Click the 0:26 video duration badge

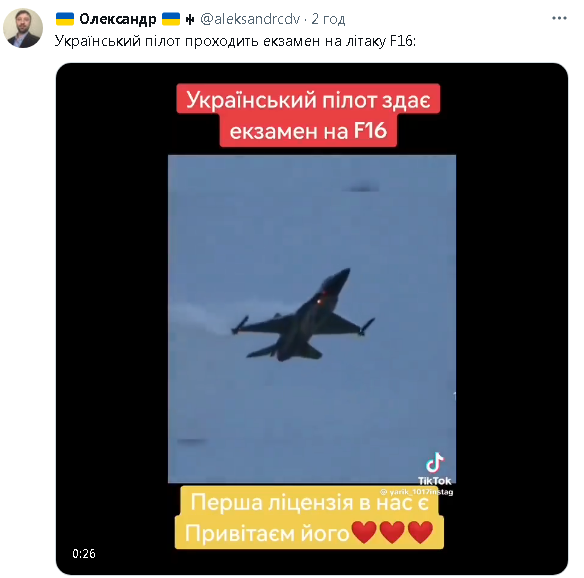click(x=84, y=553)
